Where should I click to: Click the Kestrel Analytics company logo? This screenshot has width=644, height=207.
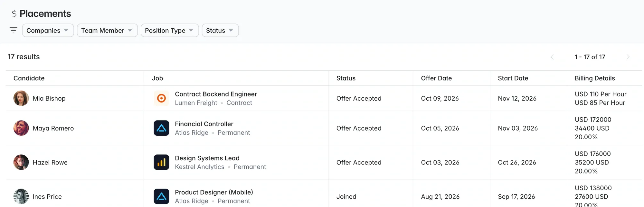coord(161,162)
